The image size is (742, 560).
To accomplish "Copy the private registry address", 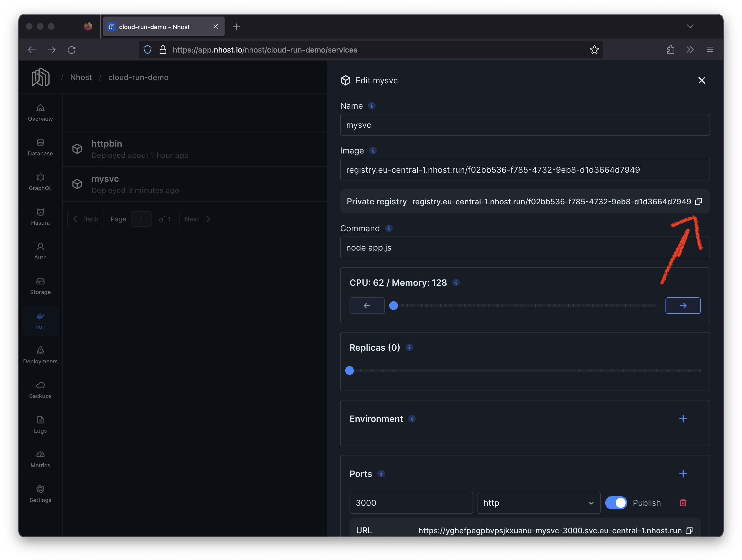I will [699, 202].
